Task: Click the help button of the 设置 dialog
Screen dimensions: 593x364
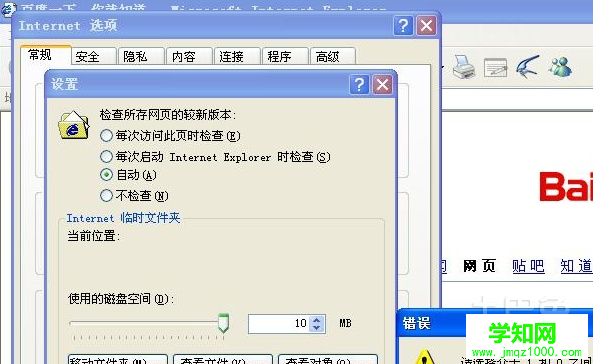Action: (x=359, y=84)
